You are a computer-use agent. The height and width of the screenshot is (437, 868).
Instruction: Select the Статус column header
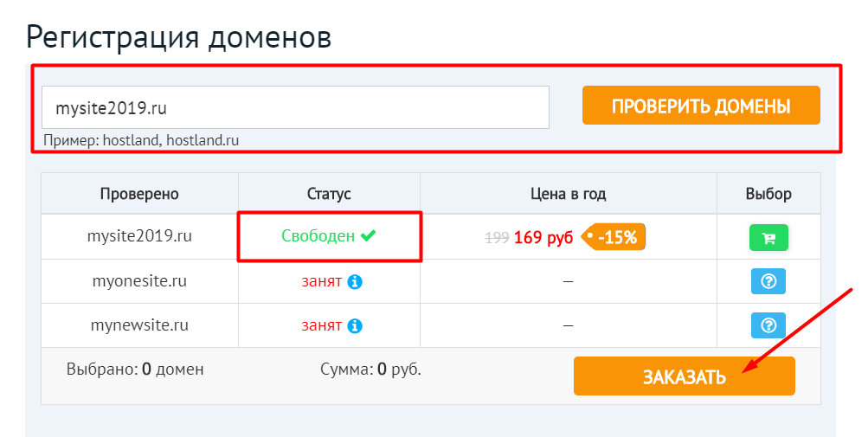329,194
